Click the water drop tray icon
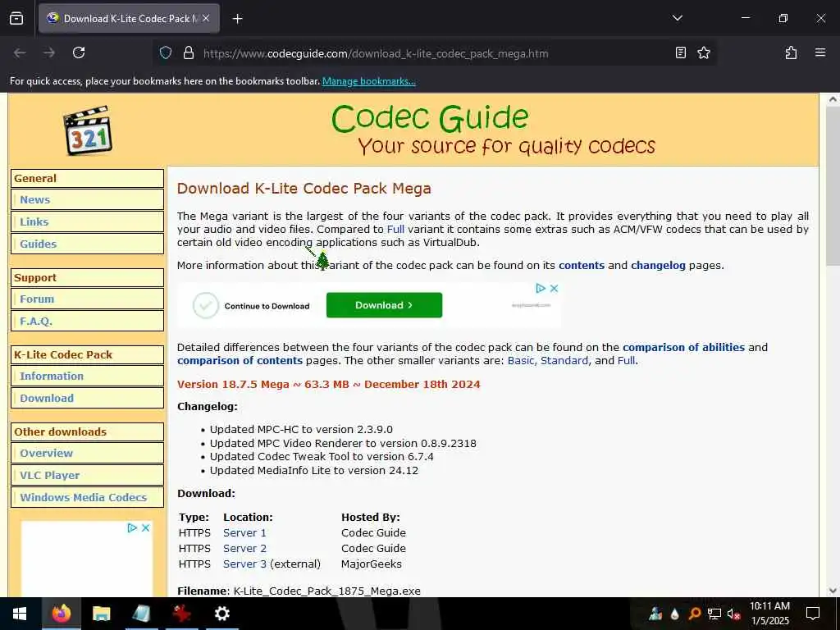 point(674,614)
